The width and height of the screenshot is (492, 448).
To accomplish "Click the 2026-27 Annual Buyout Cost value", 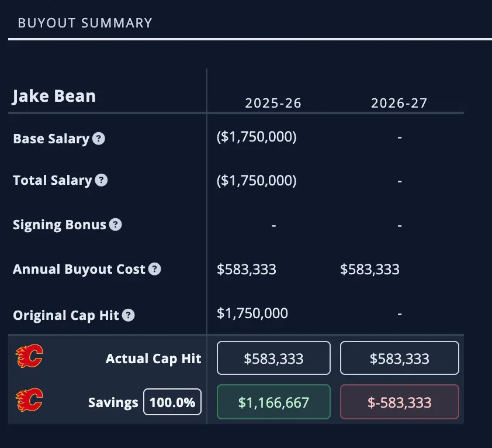I will click(x=370, y=270).
